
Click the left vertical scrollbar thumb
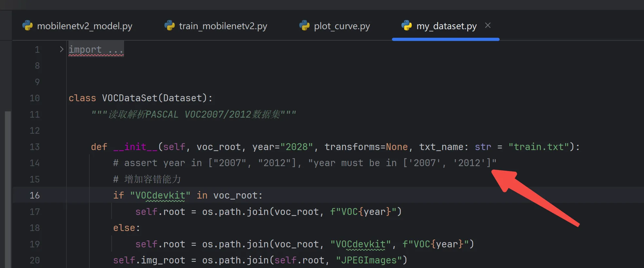tap(8, 189)
